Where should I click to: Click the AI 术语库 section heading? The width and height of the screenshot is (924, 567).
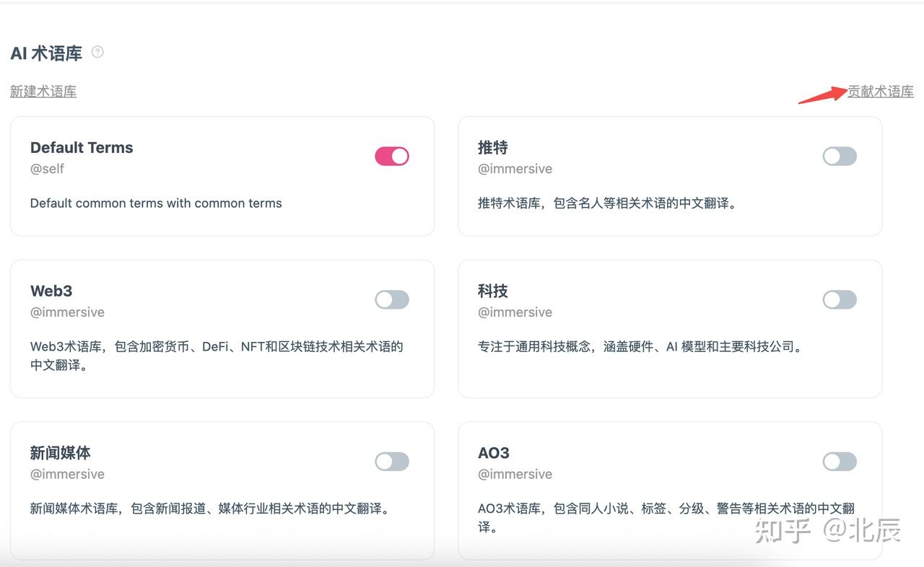pos(46,53)
